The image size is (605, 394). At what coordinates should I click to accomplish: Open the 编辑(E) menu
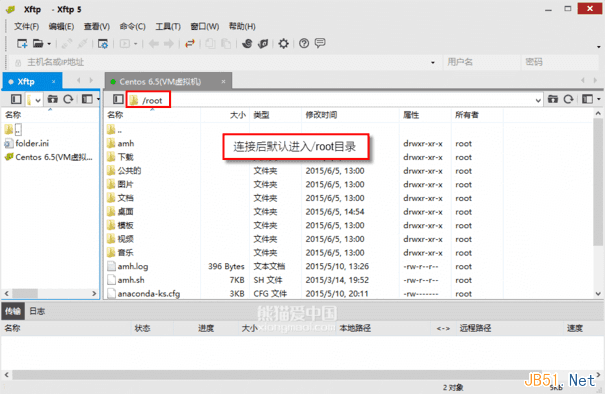click(61, 26)
